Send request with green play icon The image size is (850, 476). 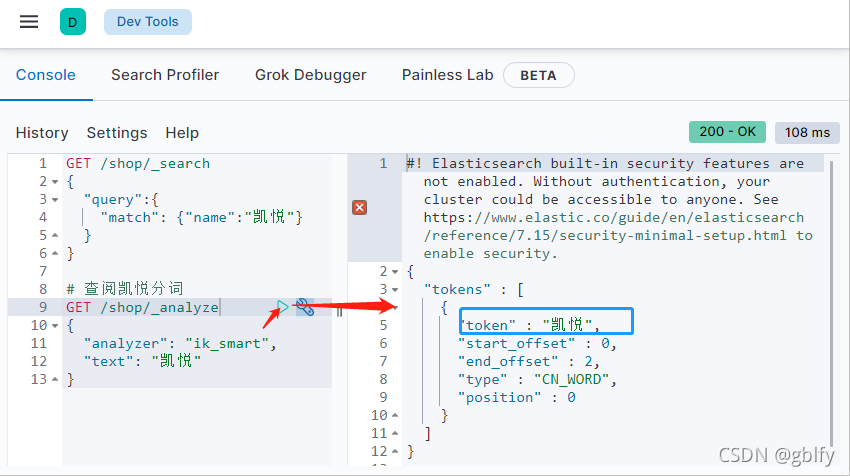coord(282,307)
